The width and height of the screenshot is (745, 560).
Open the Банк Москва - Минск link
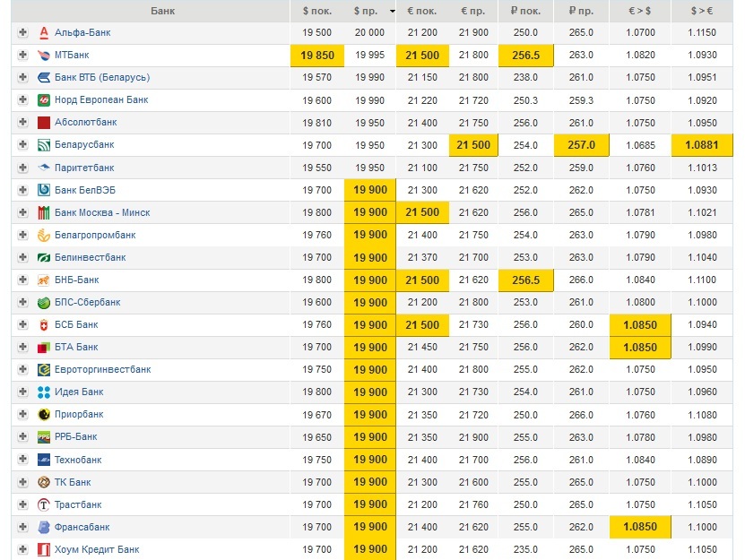point(102,212)
